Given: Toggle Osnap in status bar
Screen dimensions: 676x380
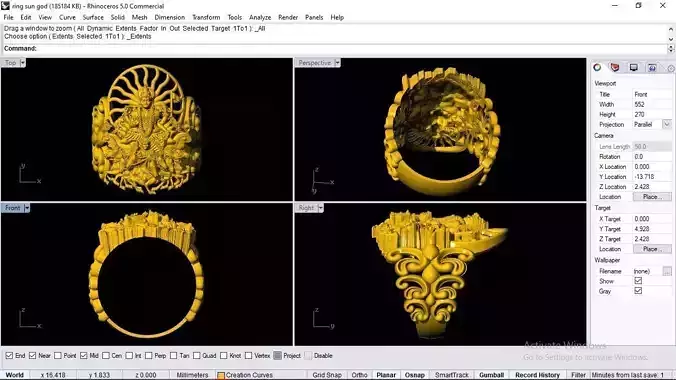Looking at the screenshot, I should coord(414,375).
